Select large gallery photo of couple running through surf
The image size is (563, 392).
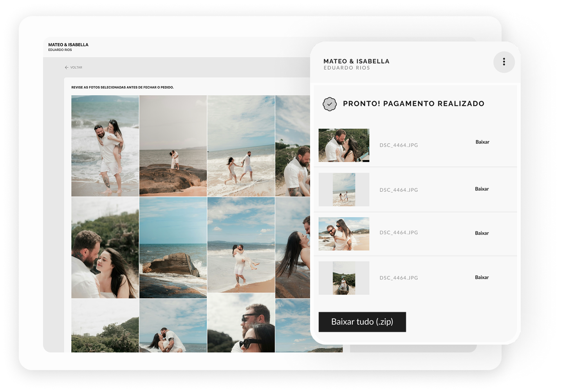(x=241, y=146)
